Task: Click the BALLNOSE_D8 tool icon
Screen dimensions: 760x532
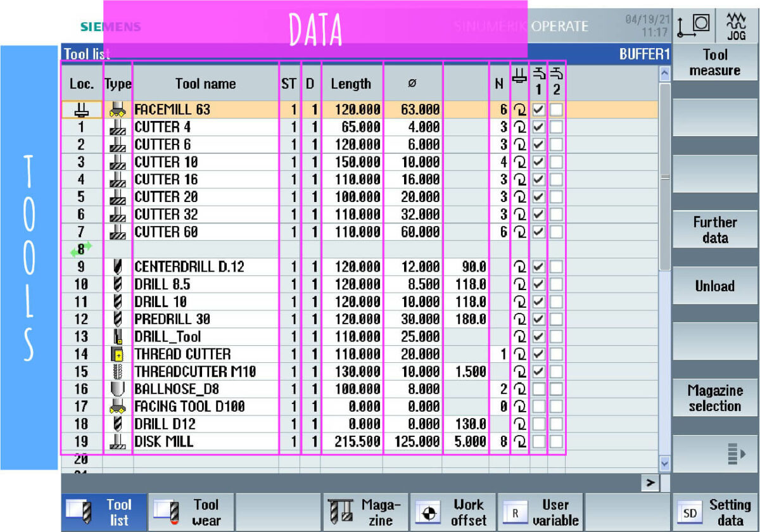Action: pyautogui.click(x=118, y=389)
